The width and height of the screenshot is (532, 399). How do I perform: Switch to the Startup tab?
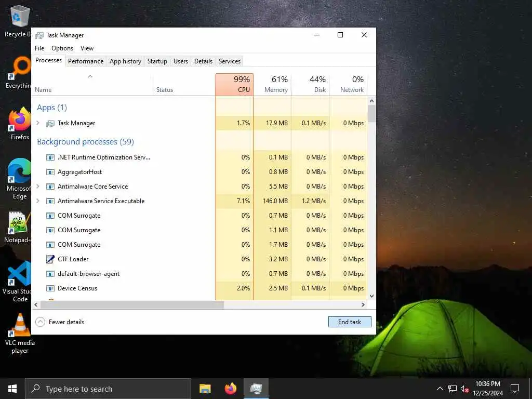[157, 61]
